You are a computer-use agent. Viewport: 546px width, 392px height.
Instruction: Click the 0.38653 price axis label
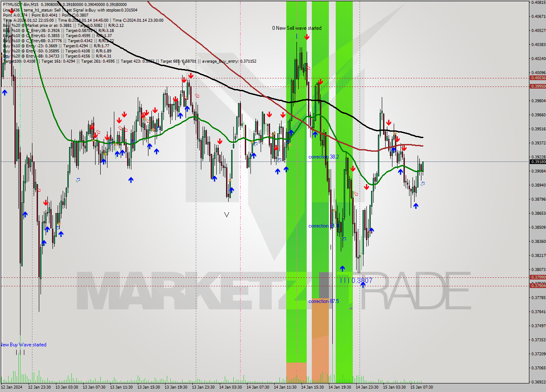tap(538, 213)
